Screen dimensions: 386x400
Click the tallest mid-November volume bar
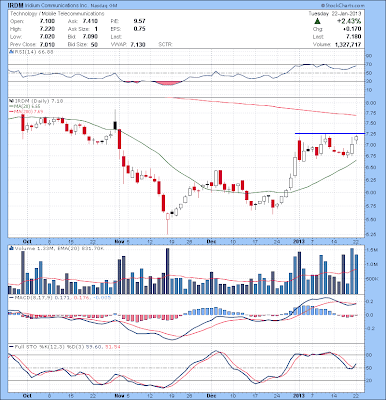[167, 271]
